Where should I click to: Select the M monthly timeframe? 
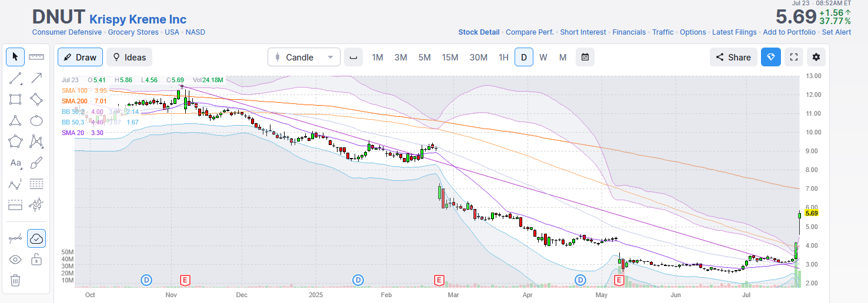coord(563,57)
